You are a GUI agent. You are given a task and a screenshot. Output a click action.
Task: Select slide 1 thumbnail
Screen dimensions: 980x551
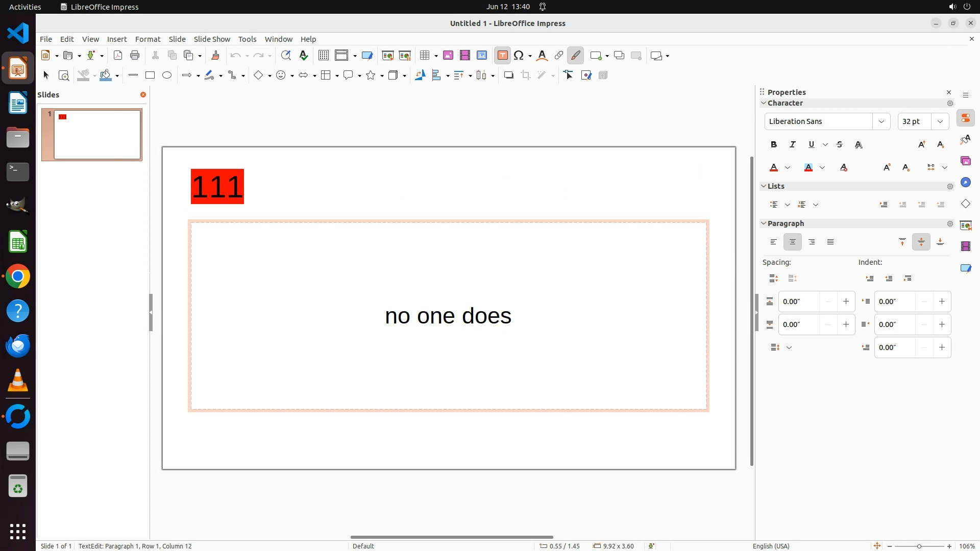97,135
